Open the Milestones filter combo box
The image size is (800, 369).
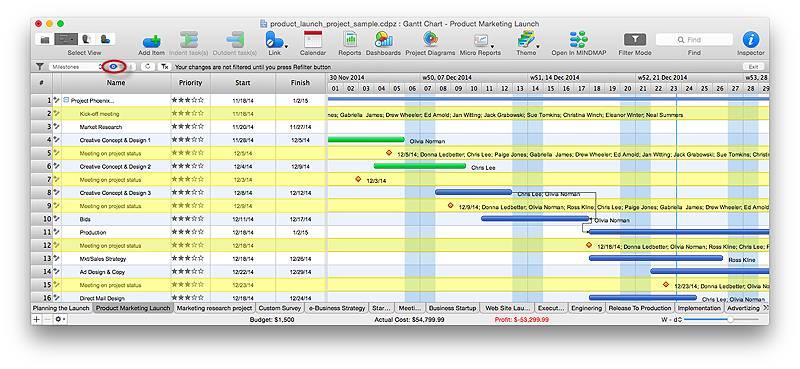tap(76, 66)
